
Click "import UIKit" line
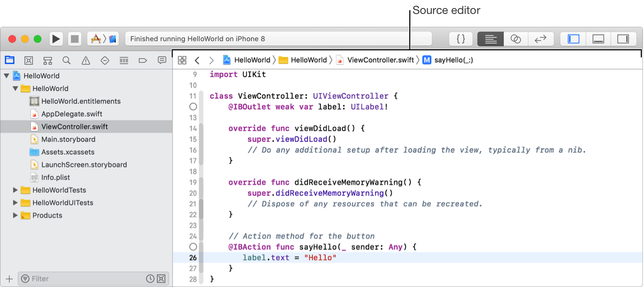click(237, 74)
